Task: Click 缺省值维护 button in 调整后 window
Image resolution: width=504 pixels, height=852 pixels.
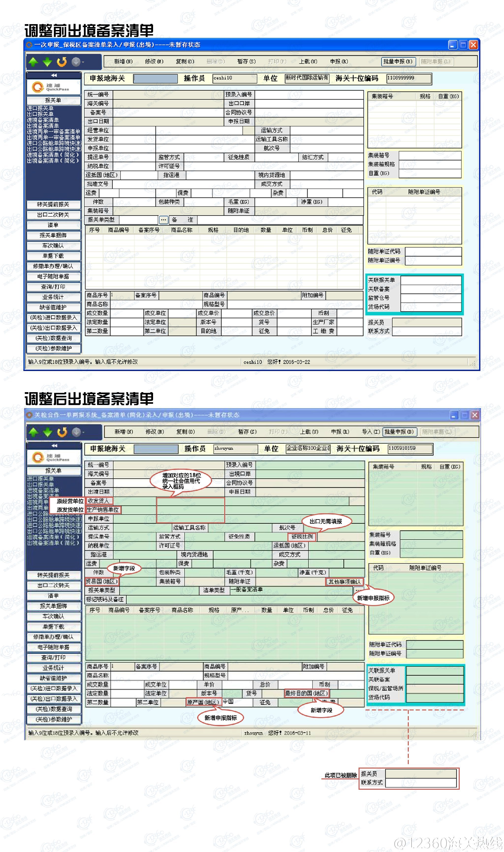Action: (x=54, y=678)
